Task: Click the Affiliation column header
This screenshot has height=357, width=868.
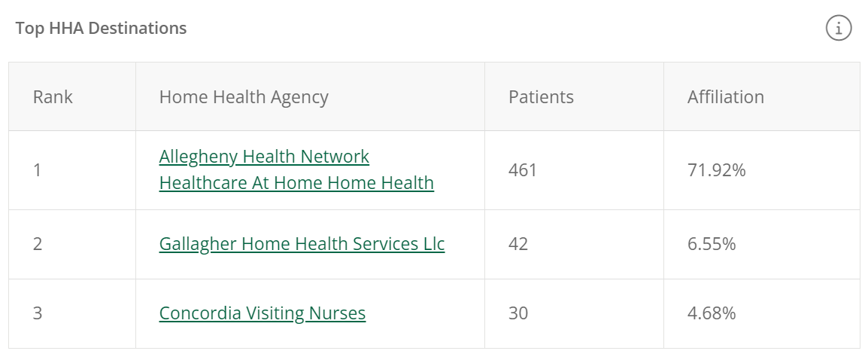Action: point(725,97)
